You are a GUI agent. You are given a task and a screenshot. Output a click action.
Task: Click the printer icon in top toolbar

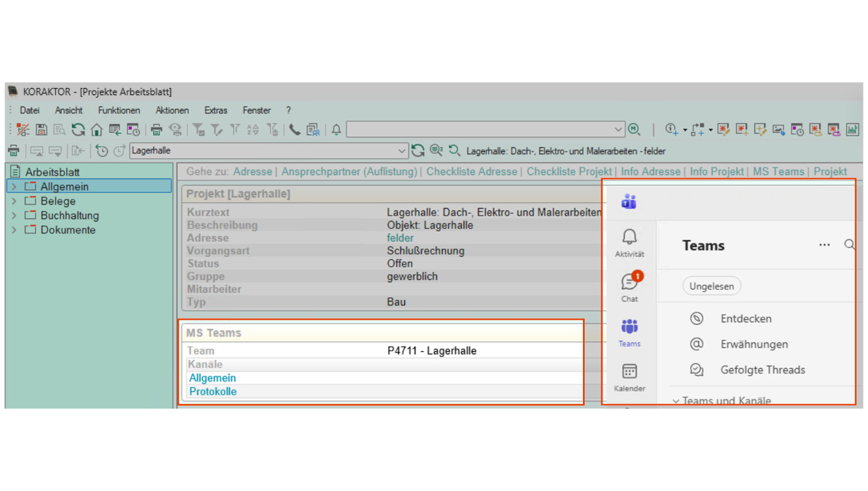156,130
